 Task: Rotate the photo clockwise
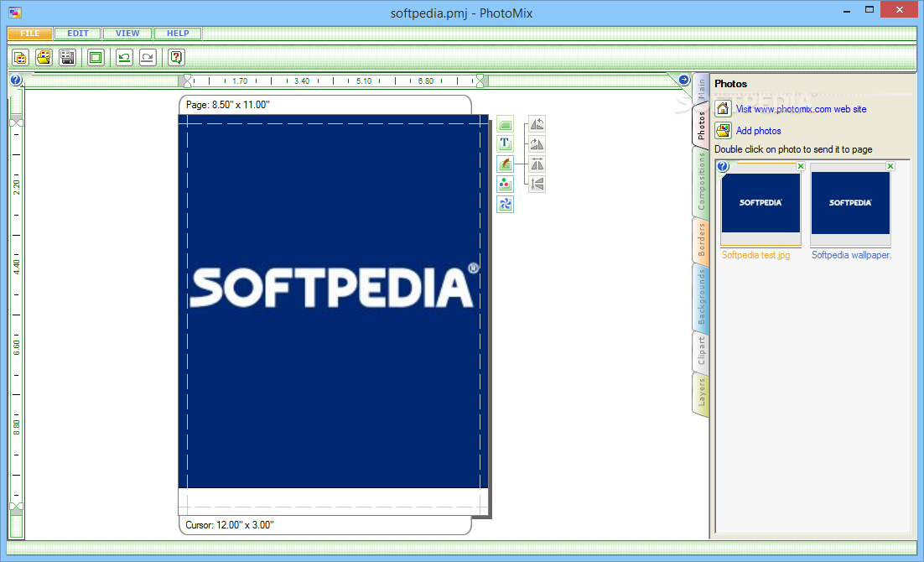coord(537,144)
